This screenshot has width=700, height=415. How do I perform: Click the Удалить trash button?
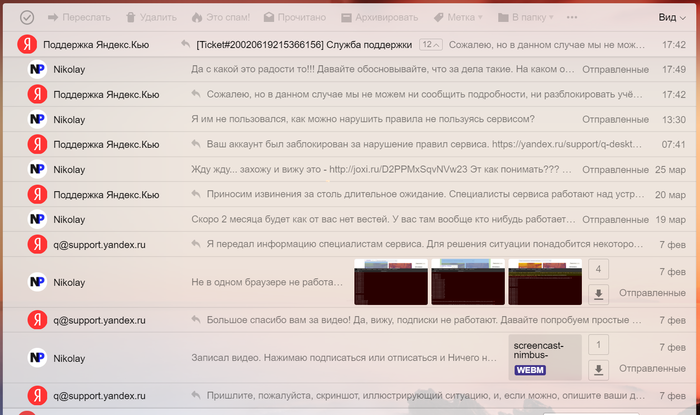151,17
